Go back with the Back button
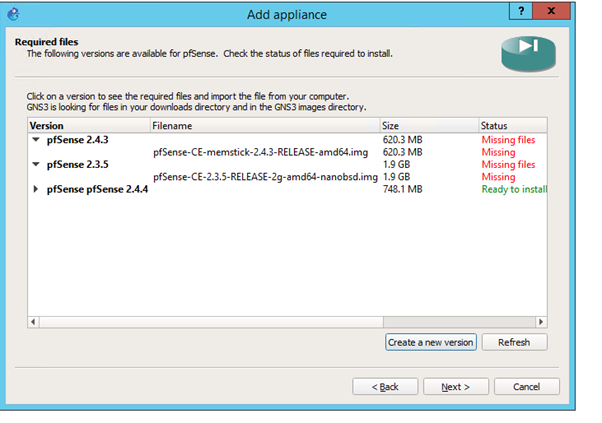Screen dimensions: 602x423 [x=385, y=387]
